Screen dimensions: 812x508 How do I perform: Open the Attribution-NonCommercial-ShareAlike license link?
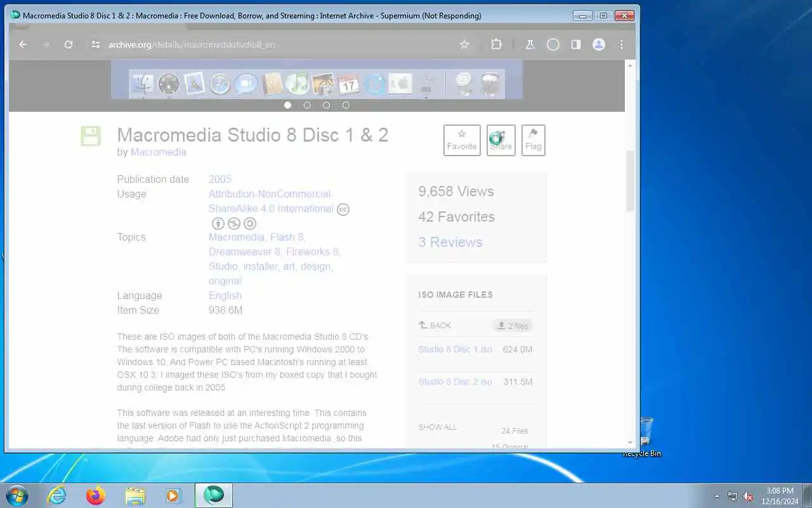click(x=271, y=201)
